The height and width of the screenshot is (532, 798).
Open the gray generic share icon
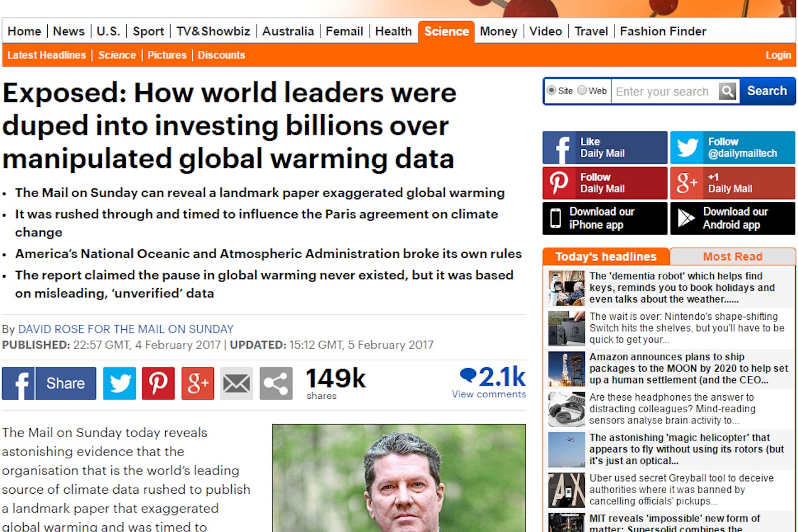[276, 383]
